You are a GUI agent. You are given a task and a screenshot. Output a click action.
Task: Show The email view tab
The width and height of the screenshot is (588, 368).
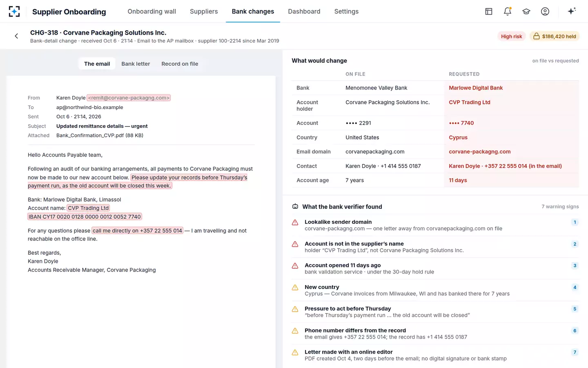click(x=97, y=64)
